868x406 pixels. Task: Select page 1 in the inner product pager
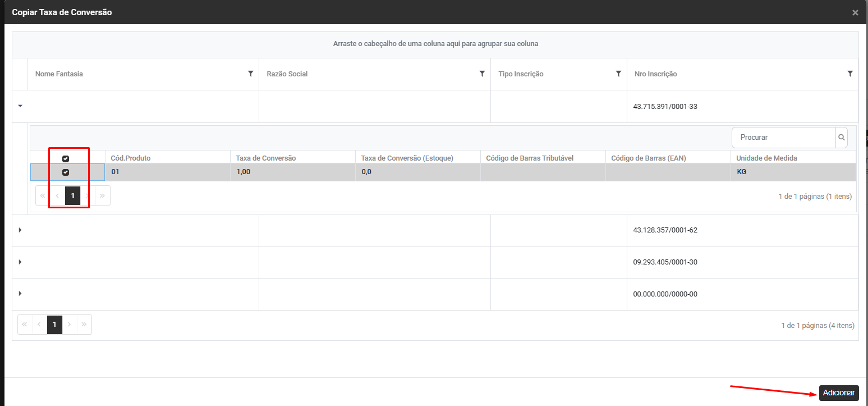(72, 195)
